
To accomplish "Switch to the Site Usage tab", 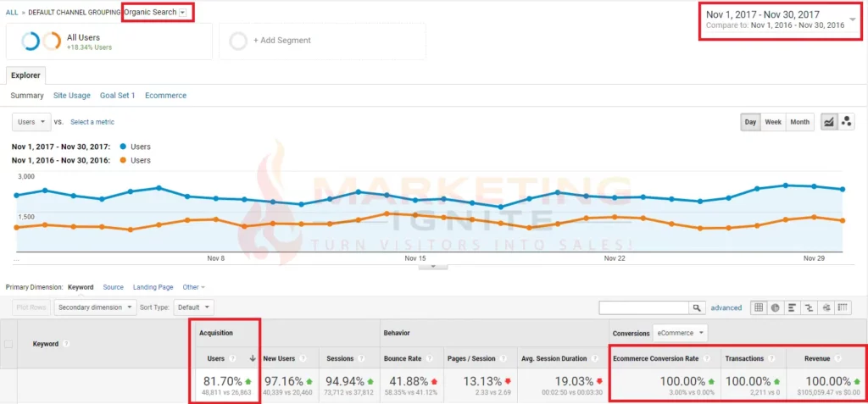I will pyautogui.click(x=71, y=96).
